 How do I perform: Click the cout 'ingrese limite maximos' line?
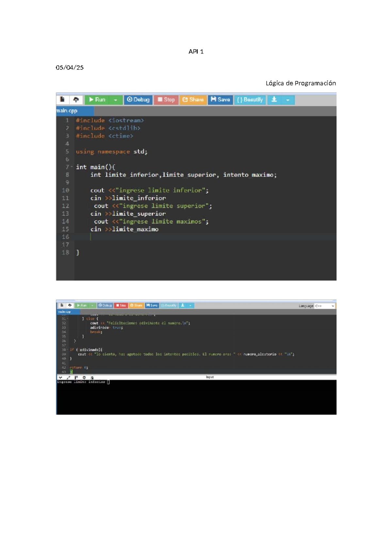click(x=151, y=222)
